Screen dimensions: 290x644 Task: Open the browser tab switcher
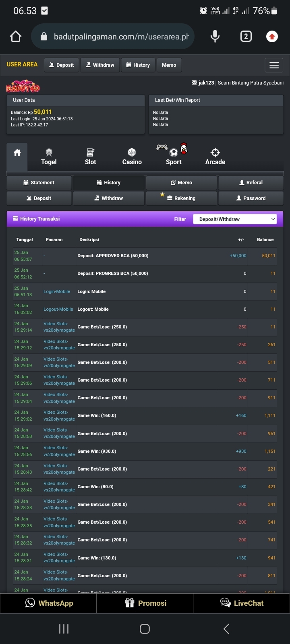point(246,37)
